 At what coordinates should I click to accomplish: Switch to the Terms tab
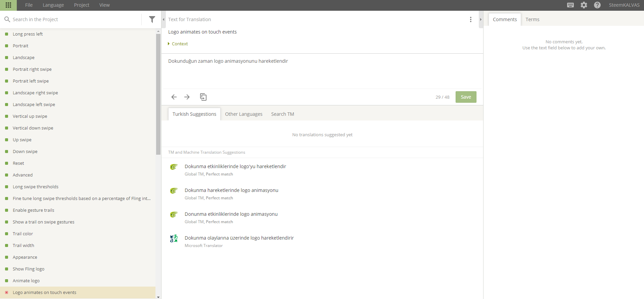pyautogui.click(x=533, y=19)
